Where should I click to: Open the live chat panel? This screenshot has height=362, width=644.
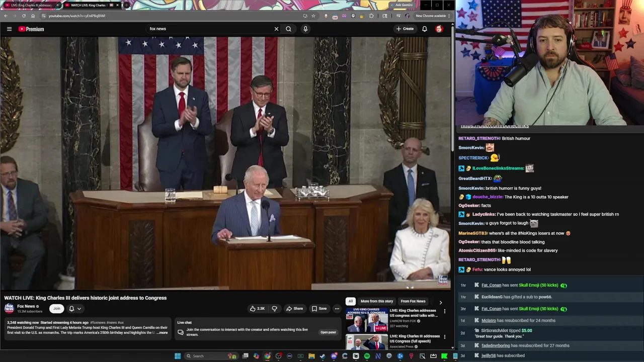tap(328, 332)
